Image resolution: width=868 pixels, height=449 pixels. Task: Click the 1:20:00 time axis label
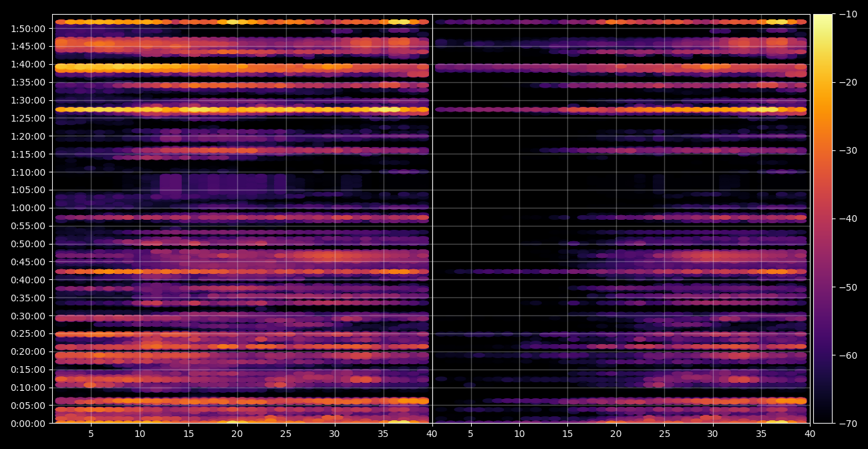point(27,136)
